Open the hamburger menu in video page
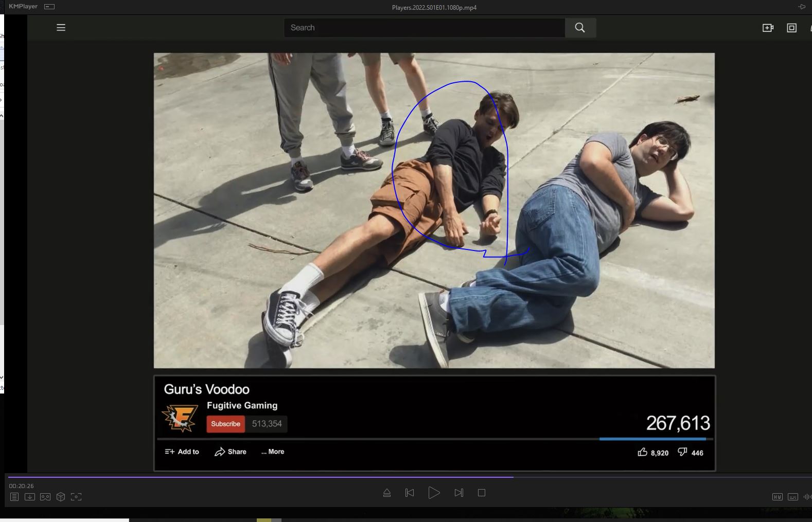This screenshot has width=812, height=522. pyautogui.click(x=61, y=28)
